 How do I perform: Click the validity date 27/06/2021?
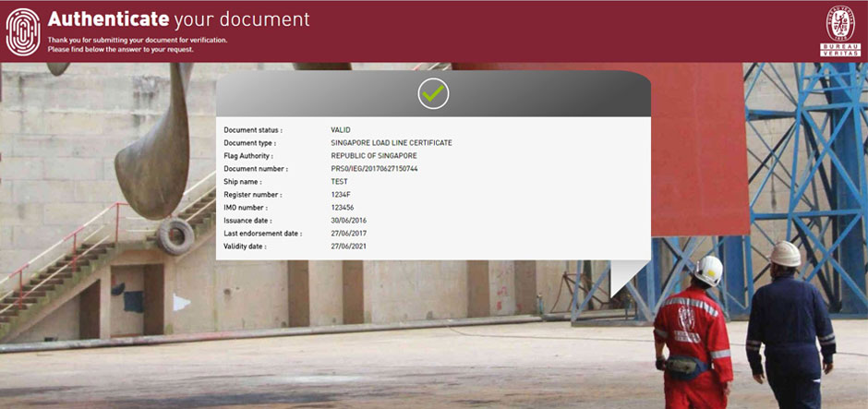coord(350,247)
